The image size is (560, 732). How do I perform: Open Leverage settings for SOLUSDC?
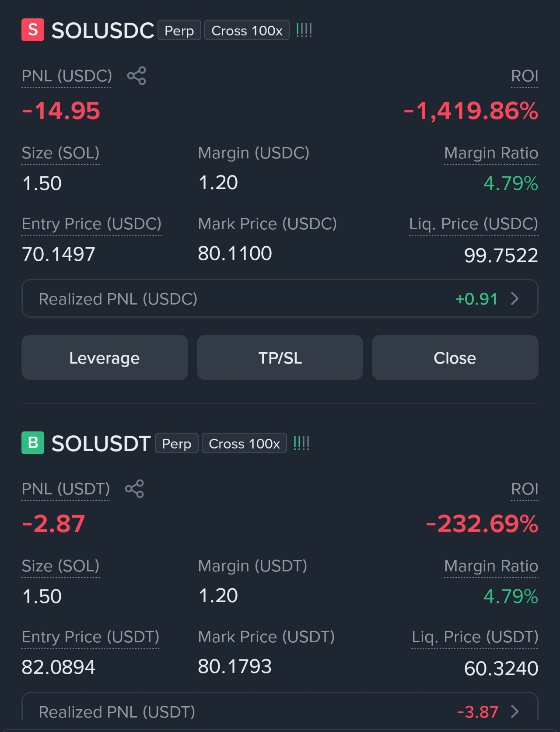click(x=105, y=357)
